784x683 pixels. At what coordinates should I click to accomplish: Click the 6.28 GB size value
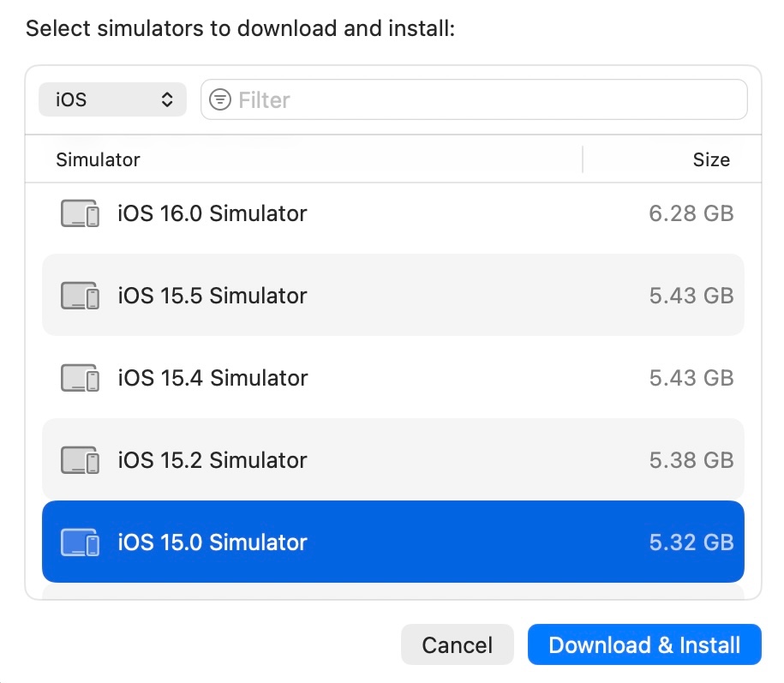coord(691,213)
